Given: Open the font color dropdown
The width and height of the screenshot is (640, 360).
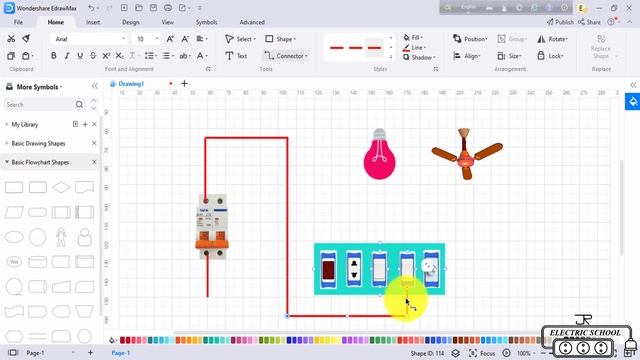Looking at the screenshot, I should click(202, 56).
